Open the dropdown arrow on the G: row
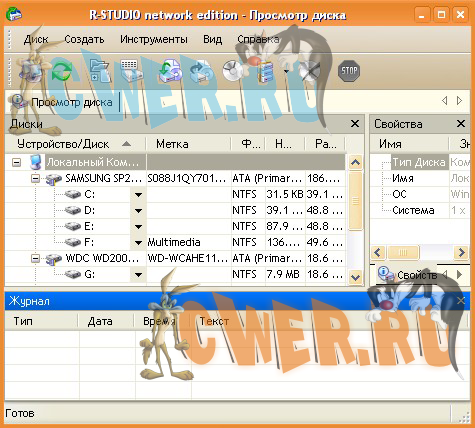Screen dimensions: 475x428 [138, 274]
